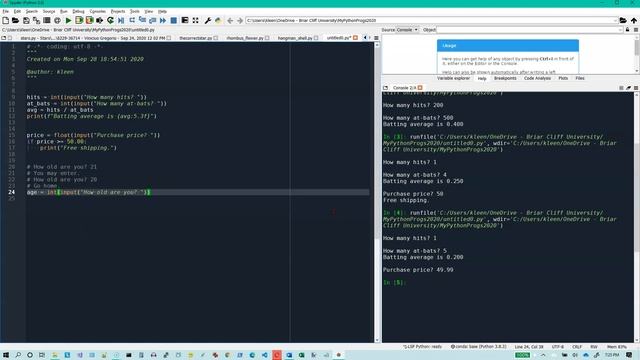
Task: Run cell and advance toolbar icon
Action: [89, 20]
